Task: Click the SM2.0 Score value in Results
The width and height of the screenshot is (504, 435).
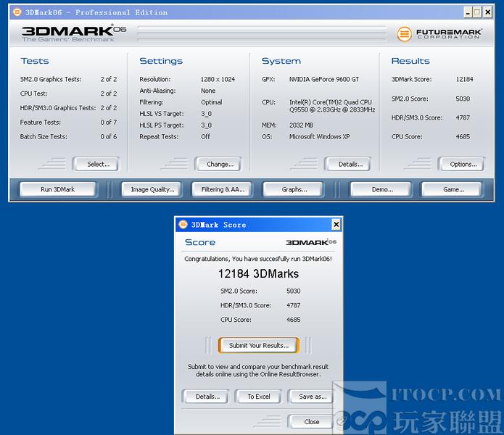Action: [463, 99]
